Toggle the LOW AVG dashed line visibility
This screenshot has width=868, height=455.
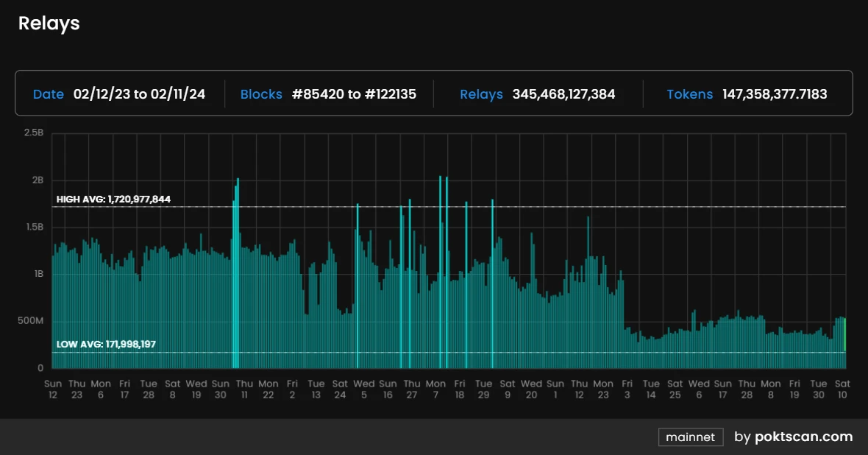pos(441,352)
